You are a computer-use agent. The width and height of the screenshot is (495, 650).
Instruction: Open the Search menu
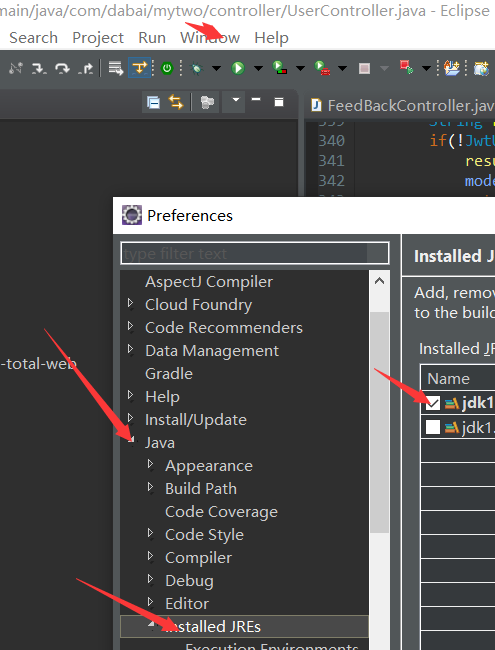(x=33, y=38)
